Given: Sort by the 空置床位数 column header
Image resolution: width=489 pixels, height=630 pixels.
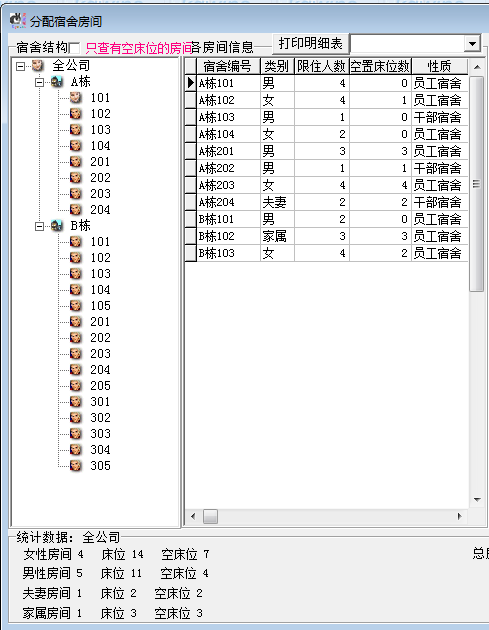Looking at the screenshot, I should (x=380, y=66).
